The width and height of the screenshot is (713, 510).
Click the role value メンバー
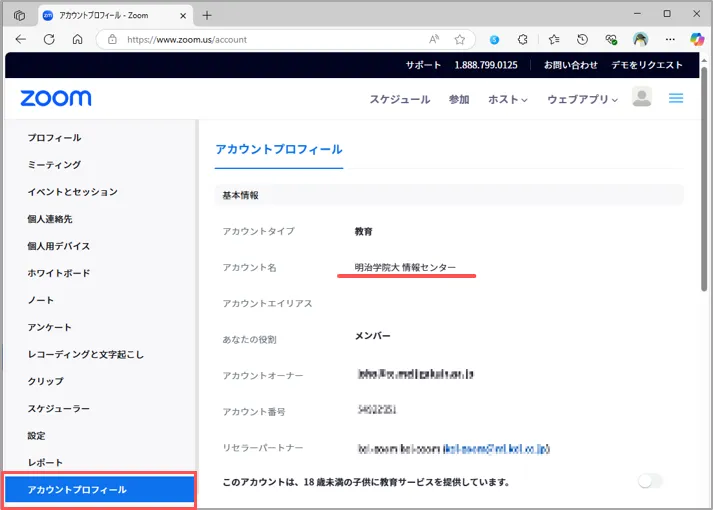[372, 336]
